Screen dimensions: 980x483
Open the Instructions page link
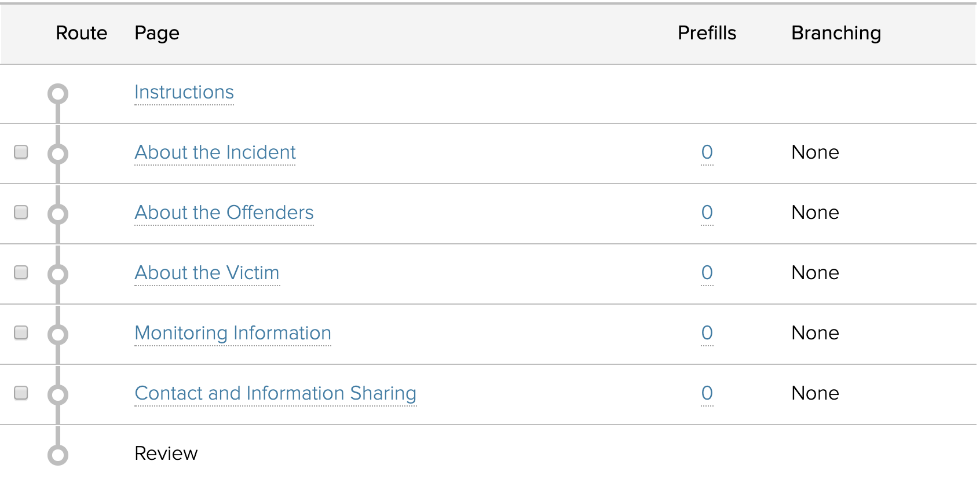(184, 93)
